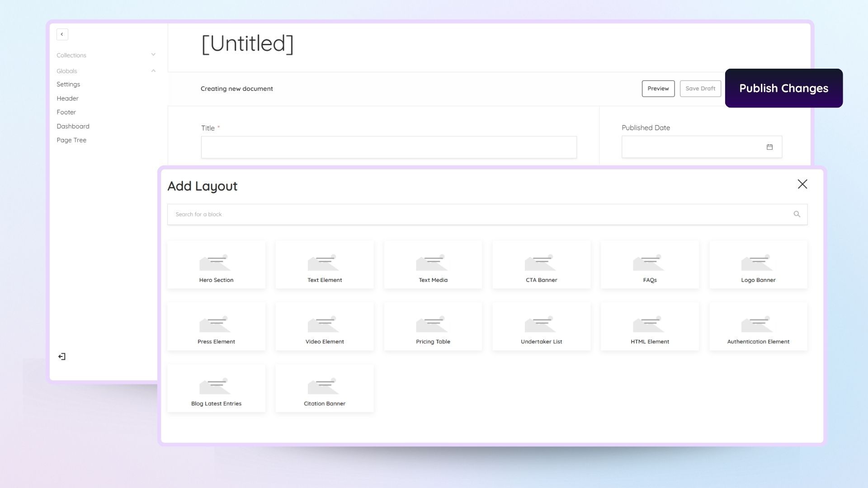868x488 pixels.
Task: Add the Authentication Element block
Action: (758, 326)
